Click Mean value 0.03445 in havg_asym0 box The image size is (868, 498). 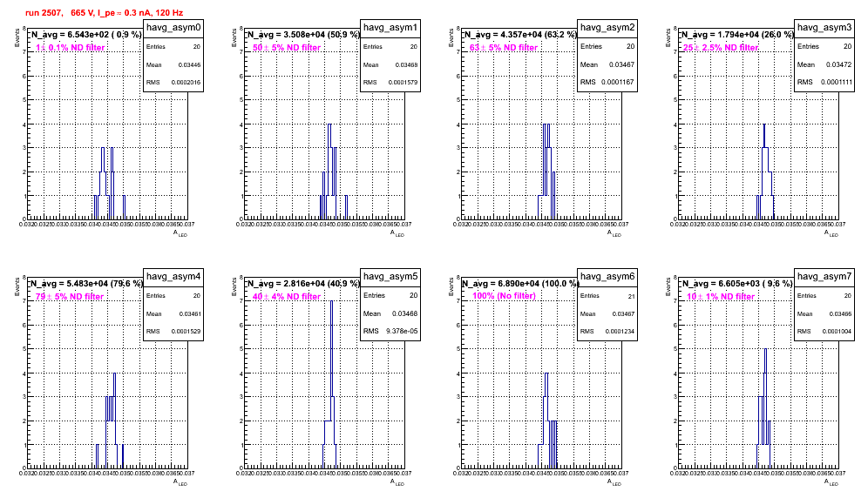coord(189,64)
